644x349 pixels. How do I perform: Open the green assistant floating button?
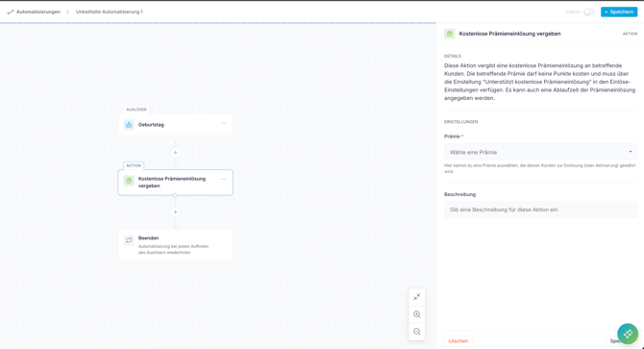tap(628, 334)
